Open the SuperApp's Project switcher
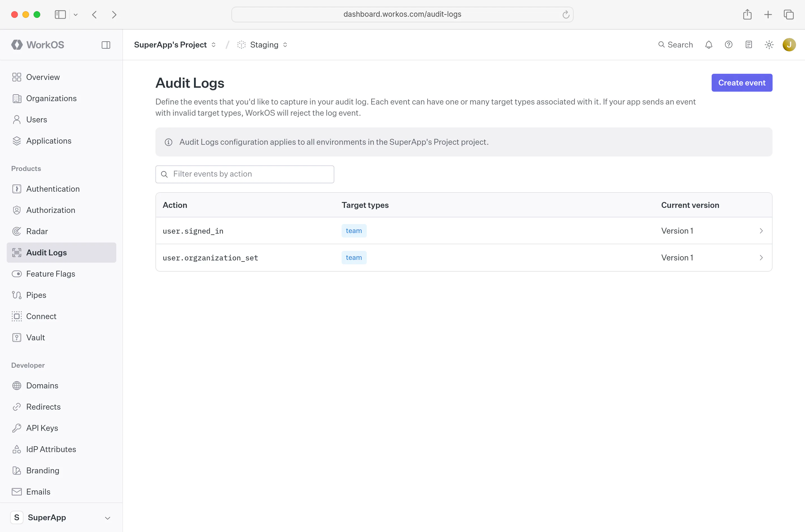Screen dimensions: 805x532 175,45
